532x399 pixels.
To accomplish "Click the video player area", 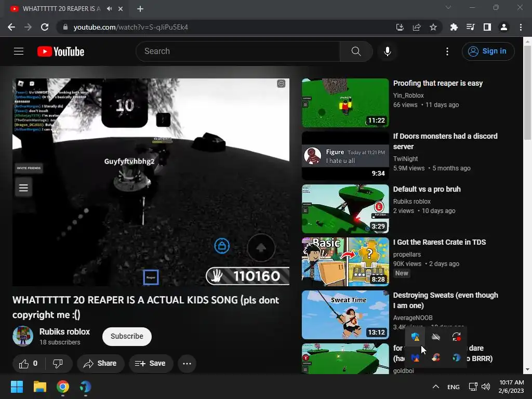I will pos(151,182).
